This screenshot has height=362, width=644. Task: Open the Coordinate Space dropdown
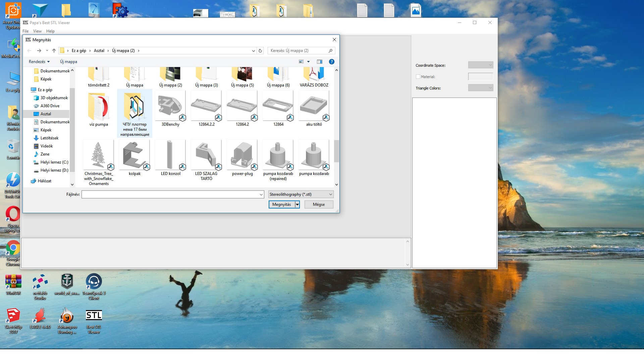480,65
